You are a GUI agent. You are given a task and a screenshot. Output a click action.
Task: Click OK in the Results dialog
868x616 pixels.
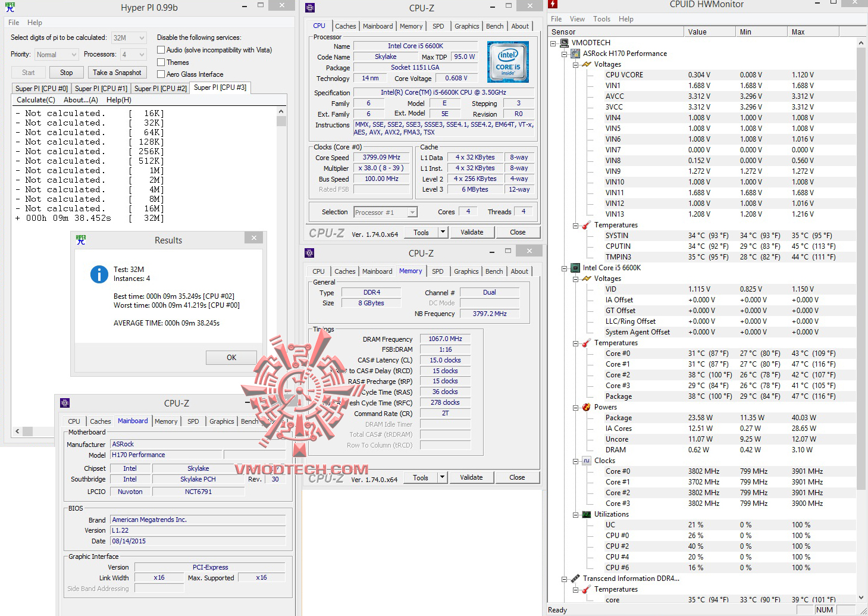click(x=231, y=358)
